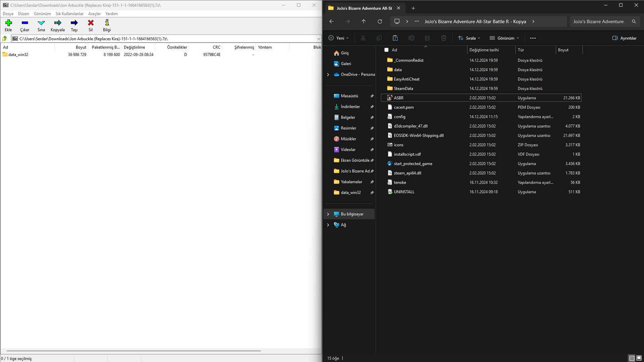Viewport: 644px width, 362px height.
Task: Open the Araçlar menu
Action: coord(94,14)
